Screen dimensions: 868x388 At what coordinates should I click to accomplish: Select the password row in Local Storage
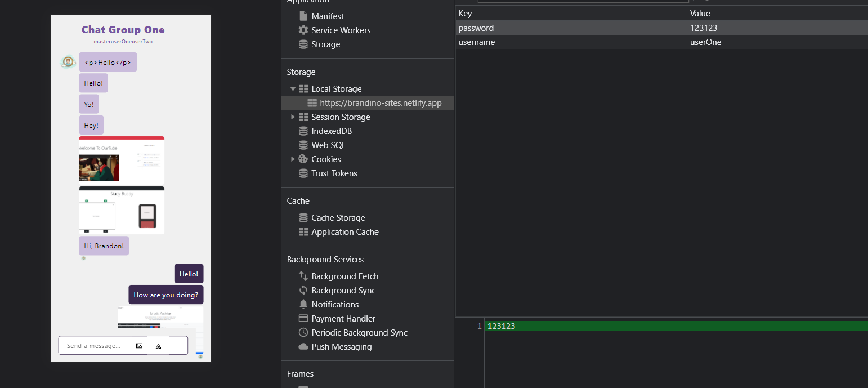(x=563, y=27)
